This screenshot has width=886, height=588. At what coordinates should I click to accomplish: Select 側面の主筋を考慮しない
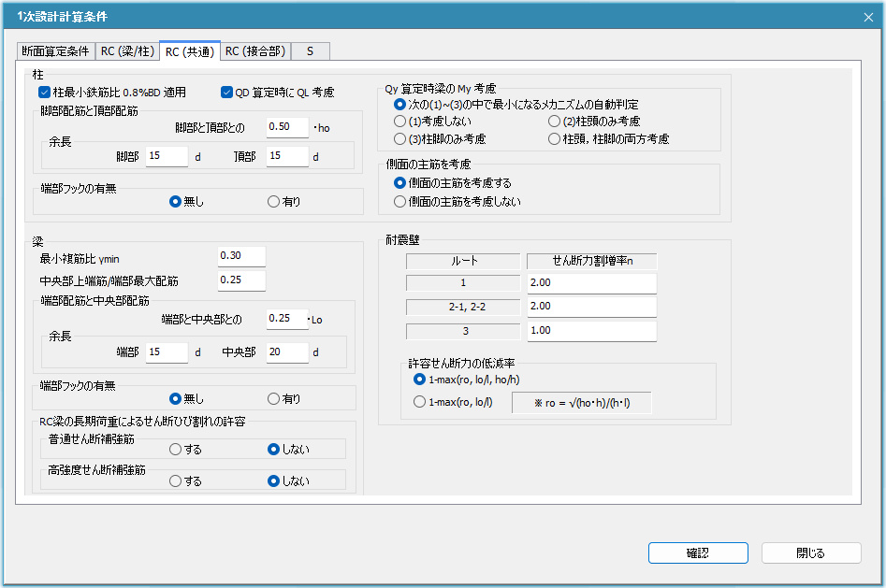point(458,202)
